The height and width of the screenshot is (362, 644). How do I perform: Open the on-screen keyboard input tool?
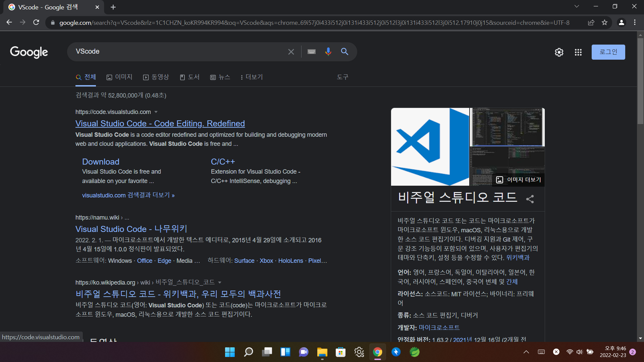point(311,52)
